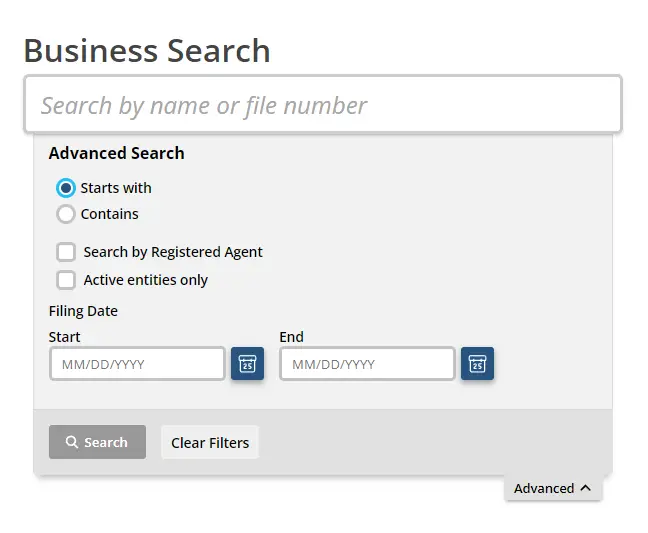The width and height of the screenshot is (648, 533).
Task: Open the Start date calendar picker
Action: point(247,364)
